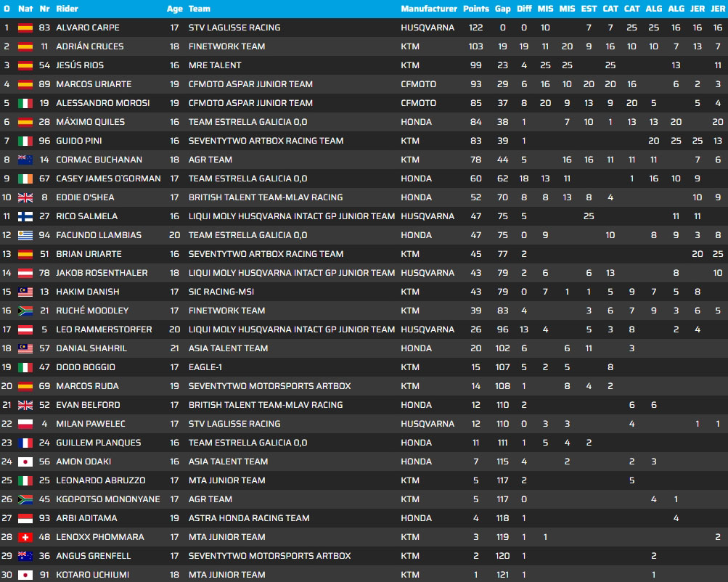Click the flag icon beside Cormac Buchanan
728x582 pixels.
(25, 160)
